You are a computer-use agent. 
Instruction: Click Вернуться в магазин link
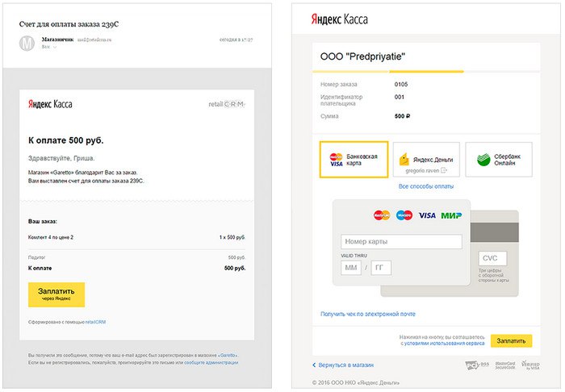pos(343,365)
